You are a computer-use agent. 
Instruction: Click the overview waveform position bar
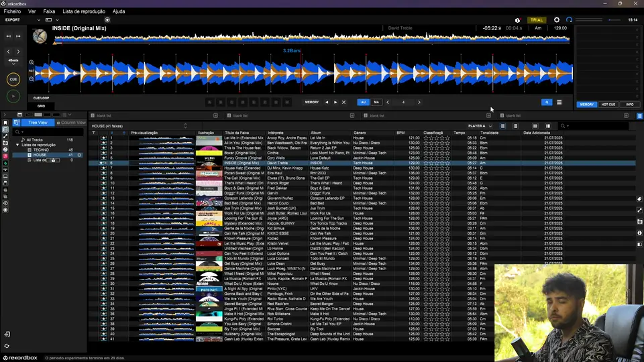pyautogui.click(x=312, y=39)
